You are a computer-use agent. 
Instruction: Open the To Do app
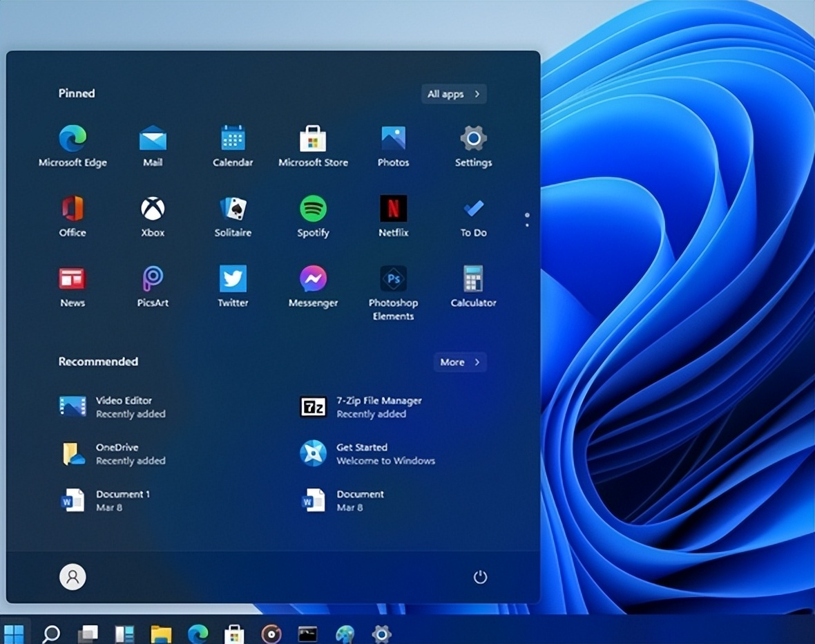[x=473, y=209]
